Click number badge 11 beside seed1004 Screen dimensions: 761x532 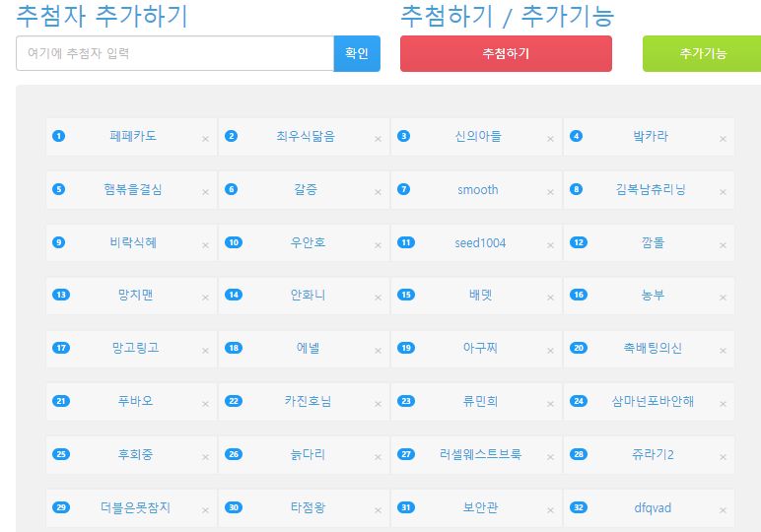tap(406, 242)
